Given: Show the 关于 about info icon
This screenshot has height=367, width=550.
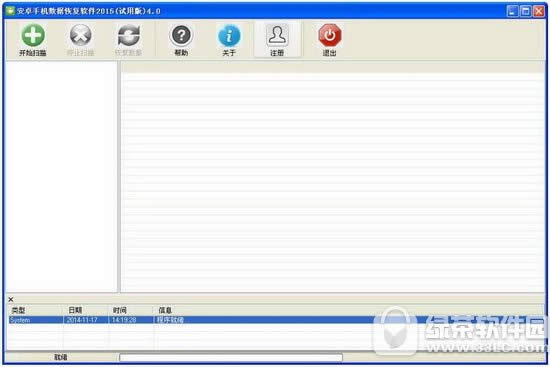Looking at the screenshot, I should click(229, 35).
